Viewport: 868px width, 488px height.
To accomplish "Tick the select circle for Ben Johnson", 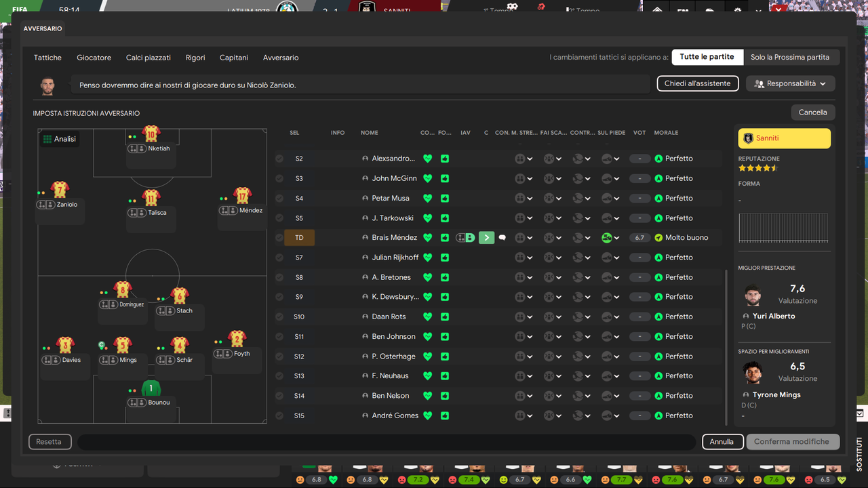I will click(279, 336).
